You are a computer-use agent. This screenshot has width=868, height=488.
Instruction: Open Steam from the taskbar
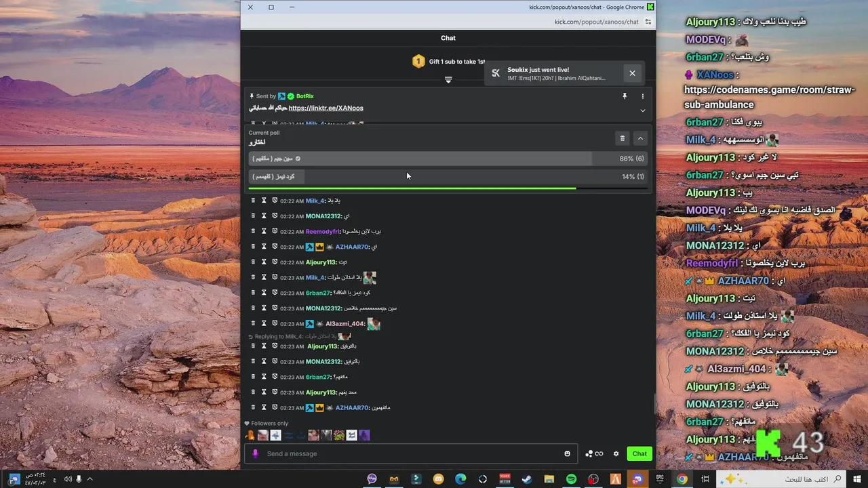[x=527, y=479]
